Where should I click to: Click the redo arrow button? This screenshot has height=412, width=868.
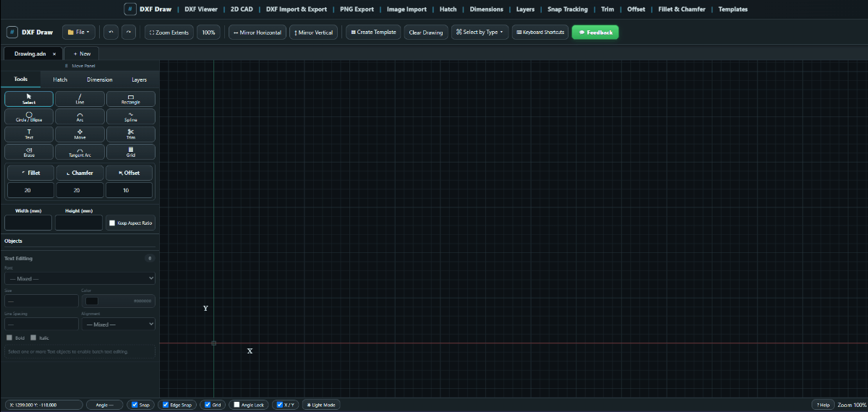(x=128, y=33)
